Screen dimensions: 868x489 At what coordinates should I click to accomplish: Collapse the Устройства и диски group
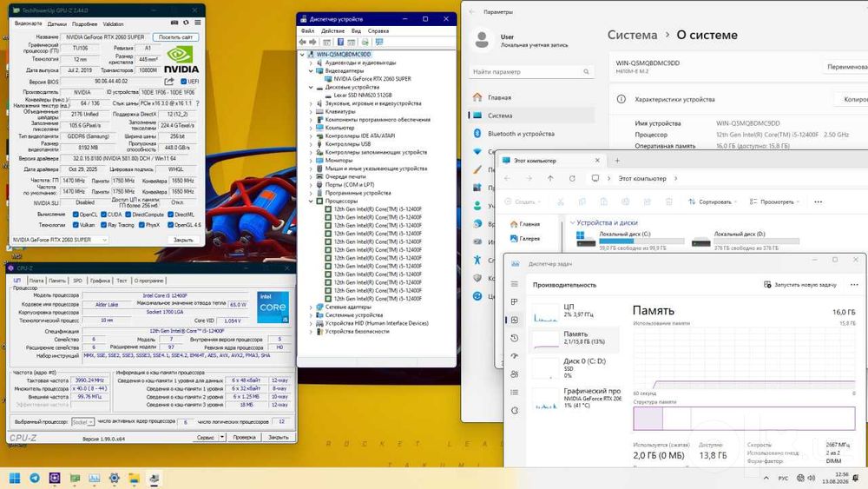(x=572, y=222)
